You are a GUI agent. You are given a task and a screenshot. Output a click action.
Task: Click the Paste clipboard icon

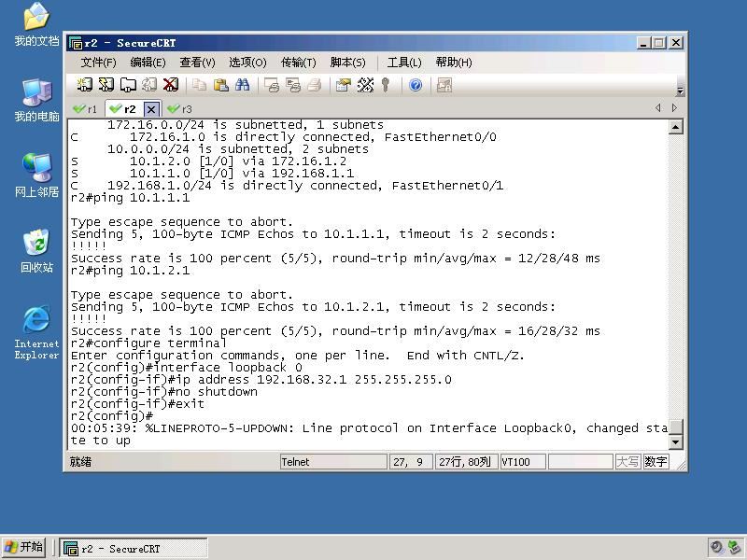pos(220,85)
